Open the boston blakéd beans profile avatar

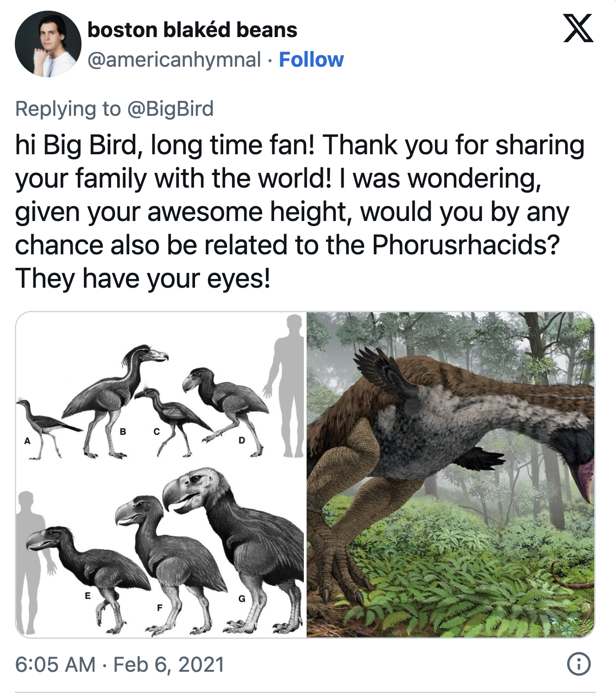pyautogui.click(x=48, y=44)
